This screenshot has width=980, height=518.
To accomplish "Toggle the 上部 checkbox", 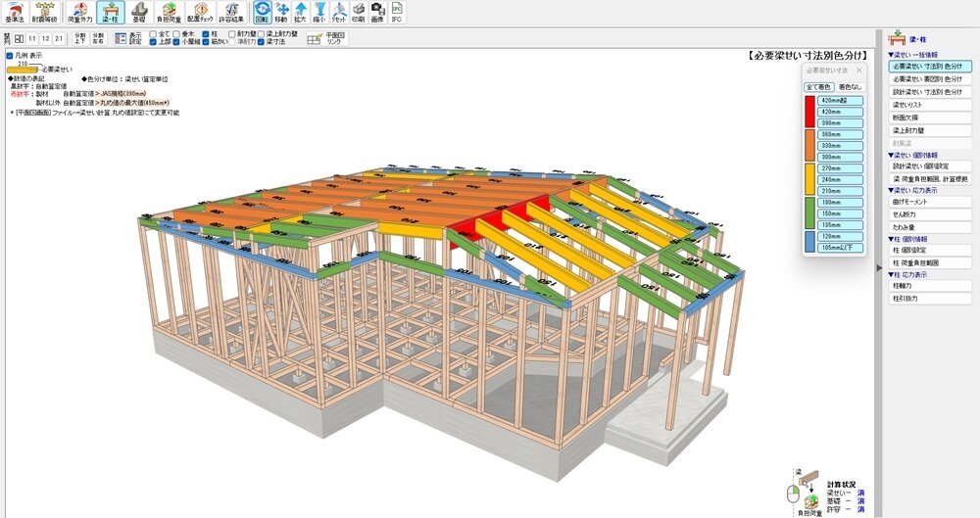I will pos(153,42).
